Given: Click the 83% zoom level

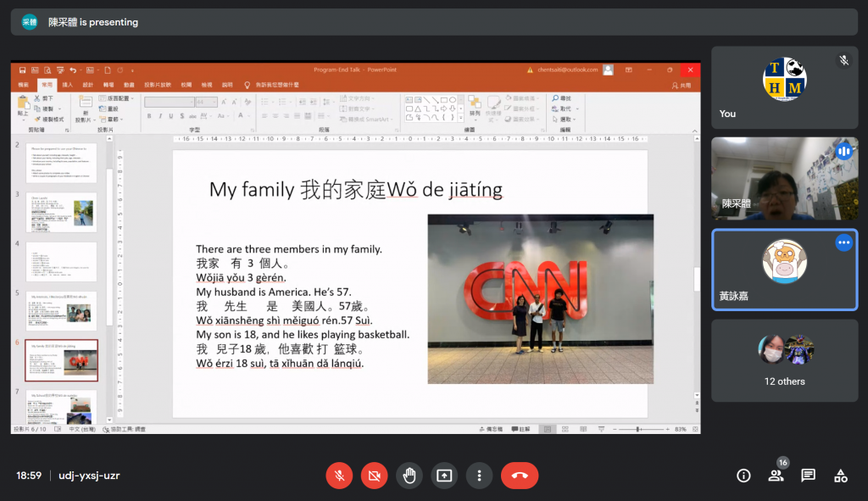Looking at the screenshot, I should (x=681, y=429).
